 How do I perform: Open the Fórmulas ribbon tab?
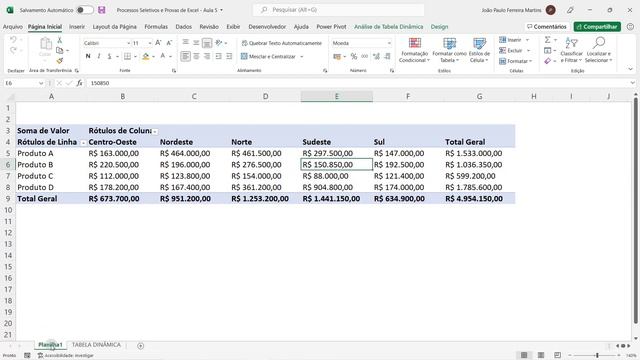click(156, 27)
